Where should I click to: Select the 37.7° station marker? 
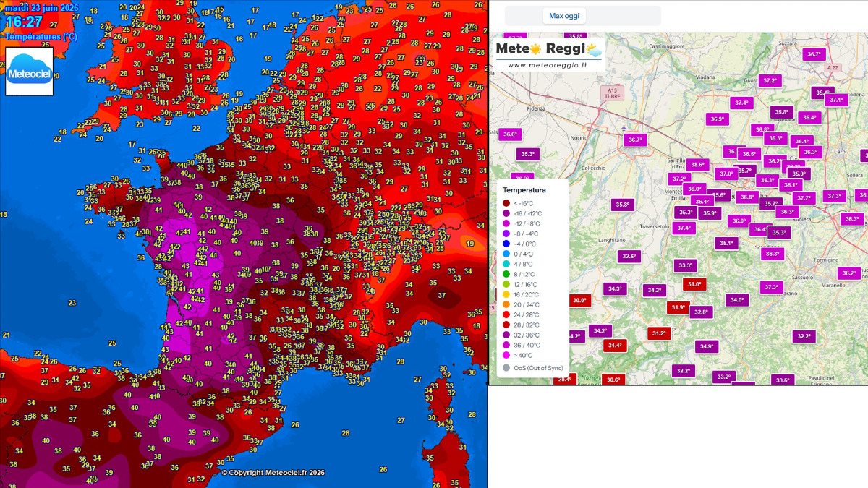point(803,197)
